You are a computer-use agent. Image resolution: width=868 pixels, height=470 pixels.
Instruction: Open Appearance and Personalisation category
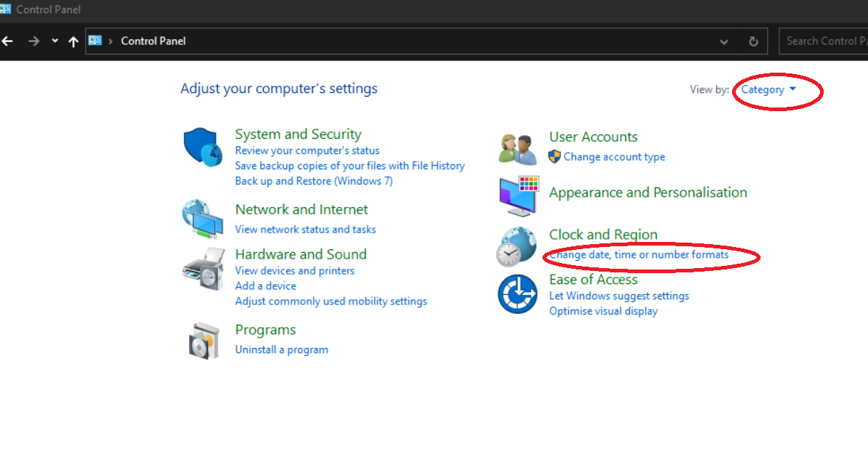tap(648, 193)
